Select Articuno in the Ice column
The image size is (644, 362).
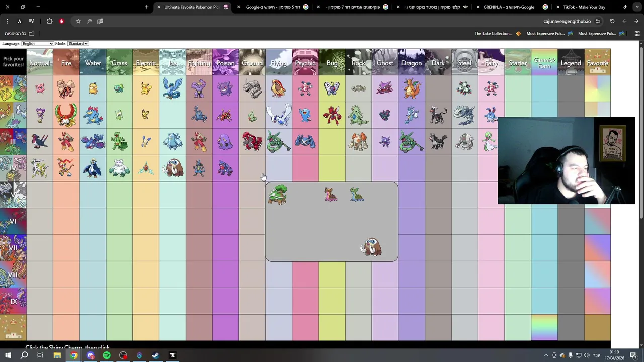pos(173,88)
